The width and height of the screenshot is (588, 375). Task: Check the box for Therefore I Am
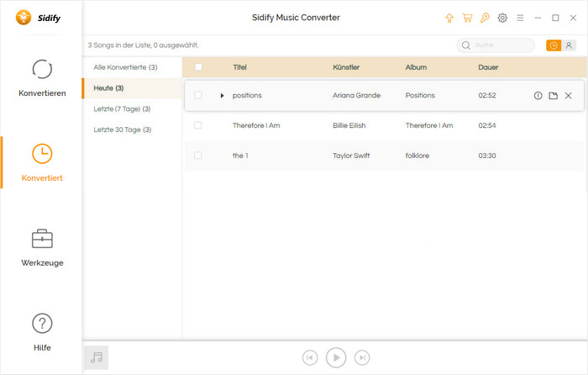tap(197, 125)
